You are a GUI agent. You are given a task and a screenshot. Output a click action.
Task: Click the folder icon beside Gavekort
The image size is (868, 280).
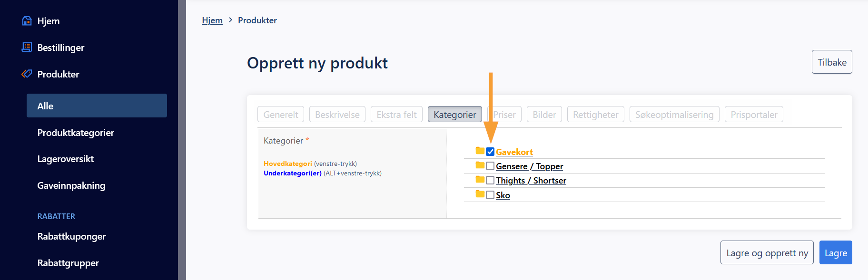(x=480, y=151)
